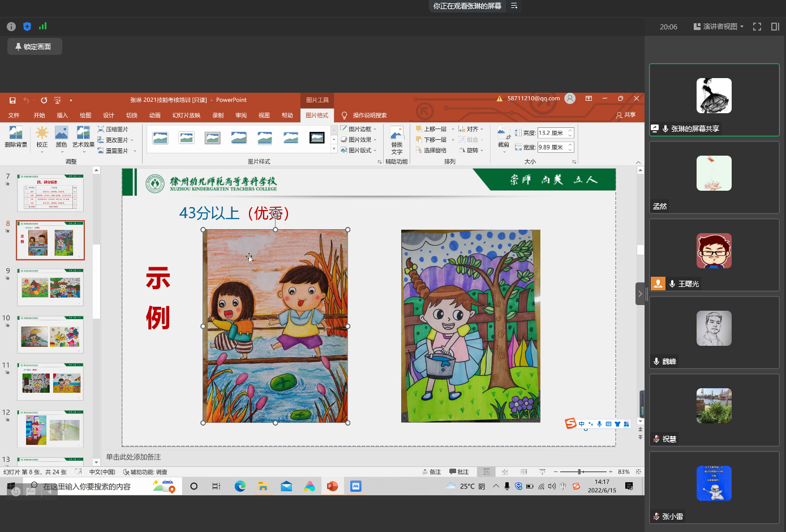The image size is (786, 532).
Task: Switch to 插入 (Insert) tab
Action: [x=62, y=115]
